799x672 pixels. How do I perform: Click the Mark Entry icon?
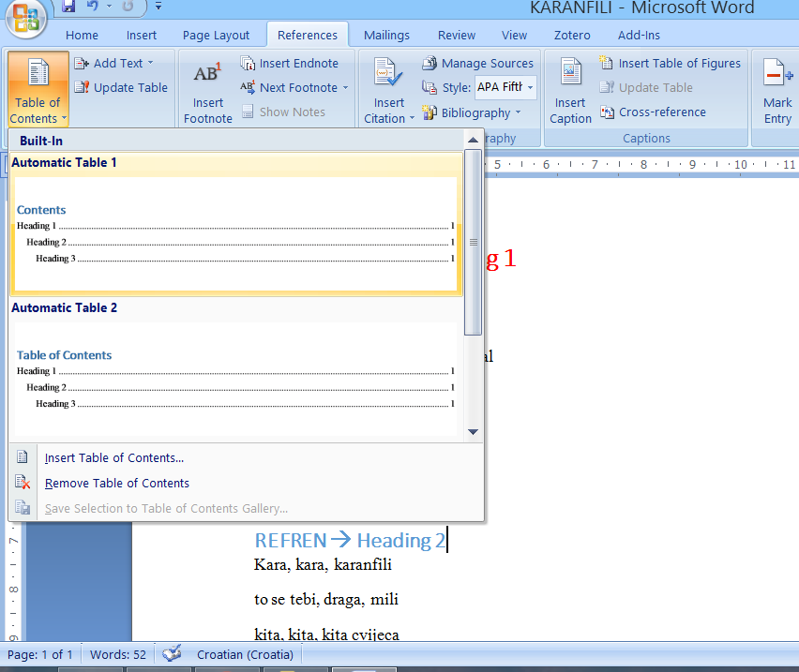pos(777,74)
